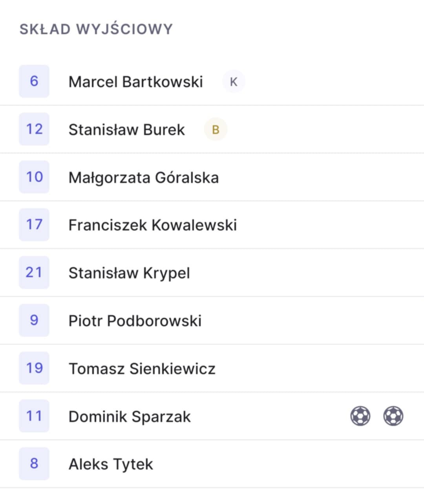The width and height of the screenshot is (424, 504).
Task: Open player Stanisław Krypel
Action: click(x=129, y=273)
